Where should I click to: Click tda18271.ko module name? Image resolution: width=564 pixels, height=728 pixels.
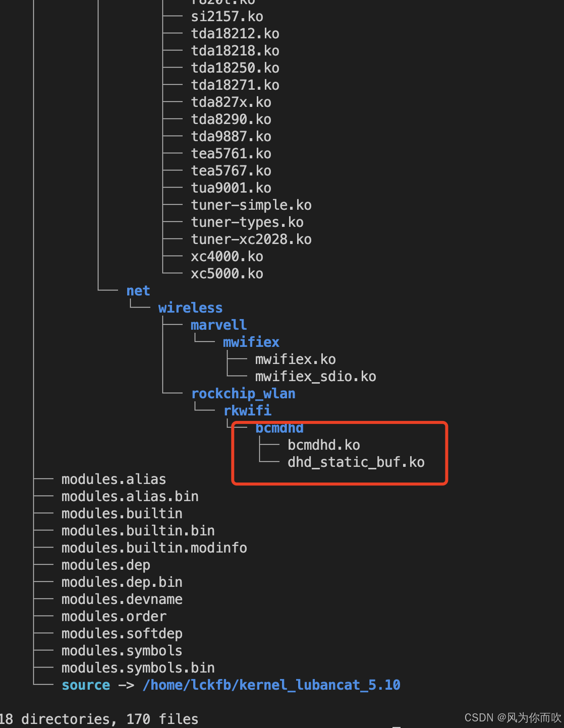coord(235,85)
